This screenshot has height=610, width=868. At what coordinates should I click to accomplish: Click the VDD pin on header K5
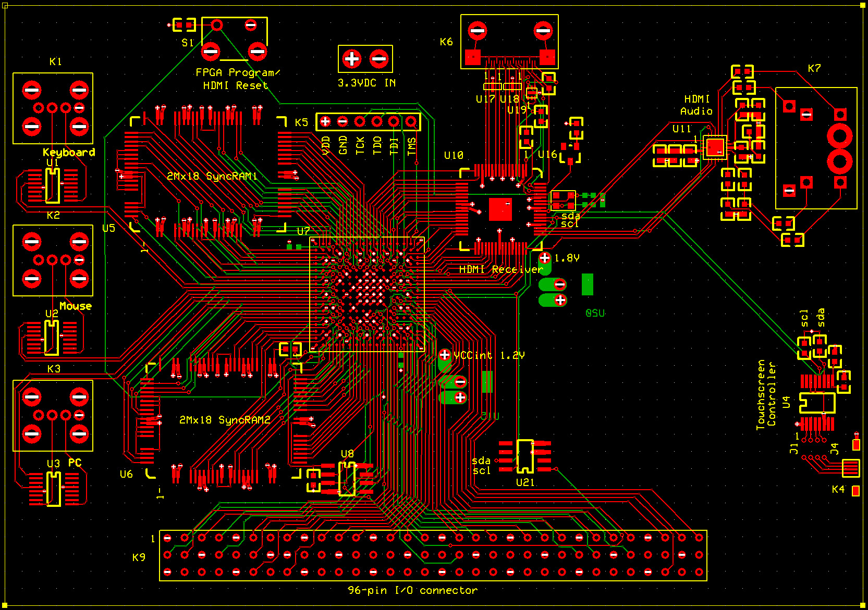[x=325, y=122]
